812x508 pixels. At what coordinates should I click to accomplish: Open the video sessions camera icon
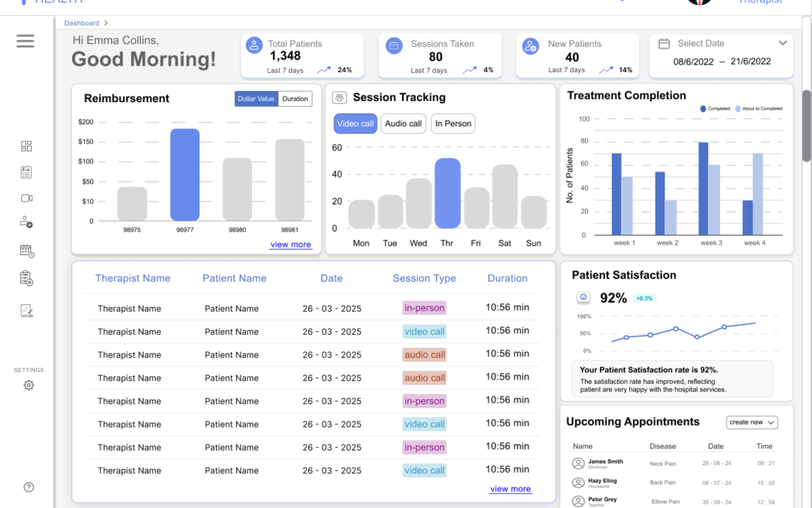point(26,198)
